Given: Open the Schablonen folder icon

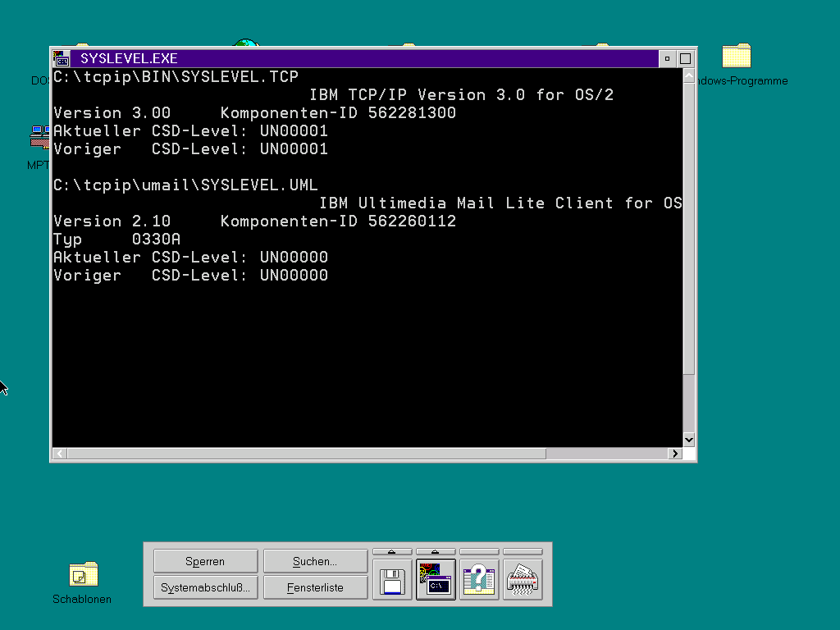Looking at the screenshot, I should (84, 575).
